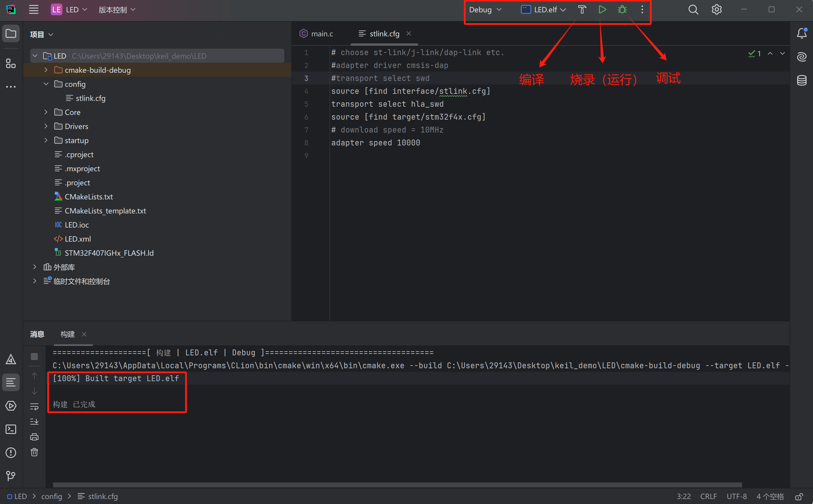Click the build output horizontal scrollbar
The image size is (813, 504).
[397, 485]
